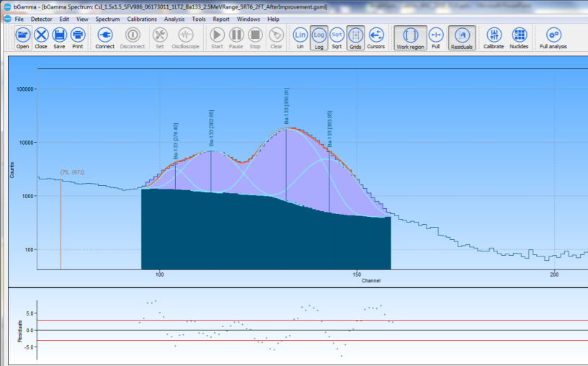Run Full analysis from toolbar

[553, 37]
